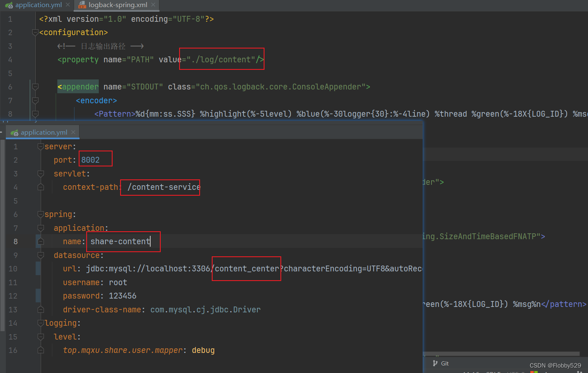Click the fold end marker on driver-class-name line
588x373 pixels.
coord(41,309)
